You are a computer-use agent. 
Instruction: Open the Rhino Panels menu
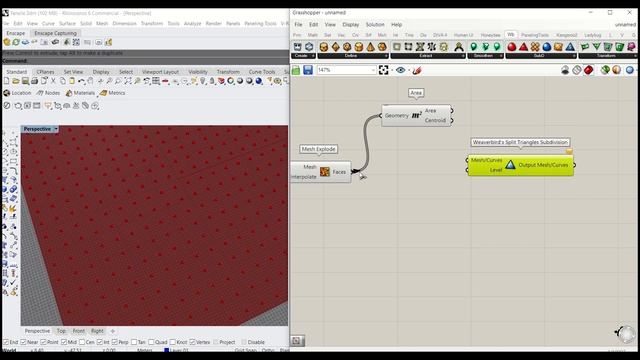(x=233, y=24)
